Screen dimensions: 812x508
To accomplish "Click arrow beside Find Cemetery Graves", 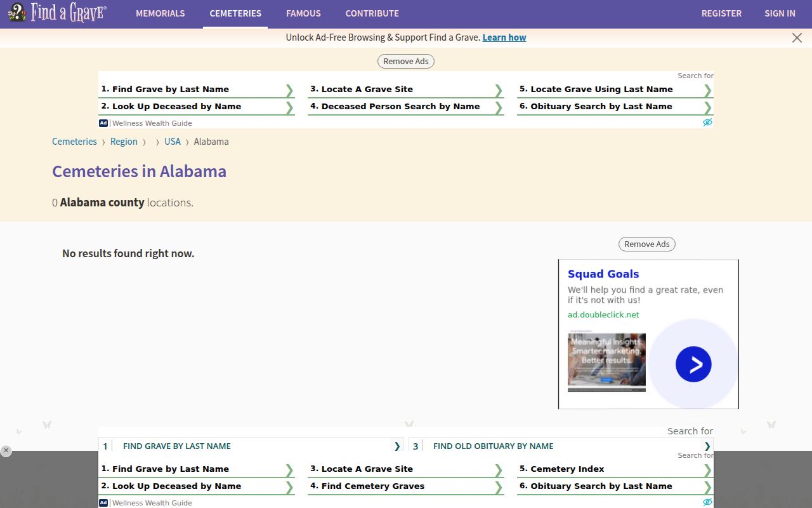I will 499,487.
